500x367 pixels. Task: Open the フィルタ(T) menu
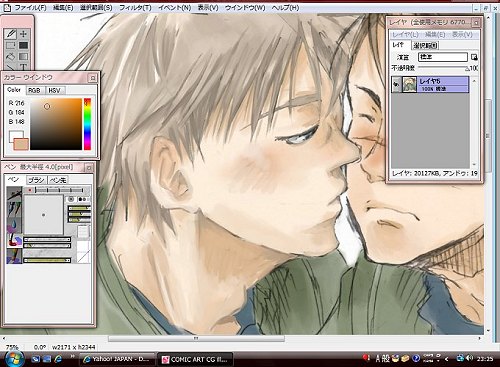tap(135, 7)
